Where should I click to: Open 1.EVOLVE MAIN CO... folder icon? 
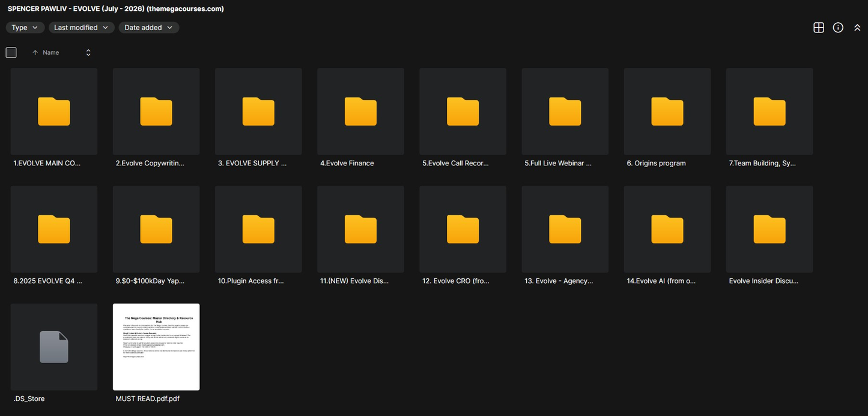point(54,111)
